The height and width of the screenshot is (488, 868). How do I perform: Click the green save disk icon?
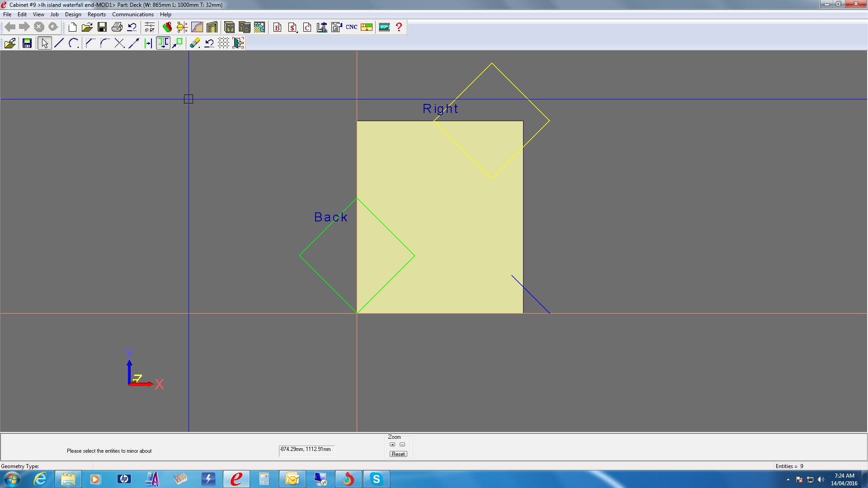[27, 43]
